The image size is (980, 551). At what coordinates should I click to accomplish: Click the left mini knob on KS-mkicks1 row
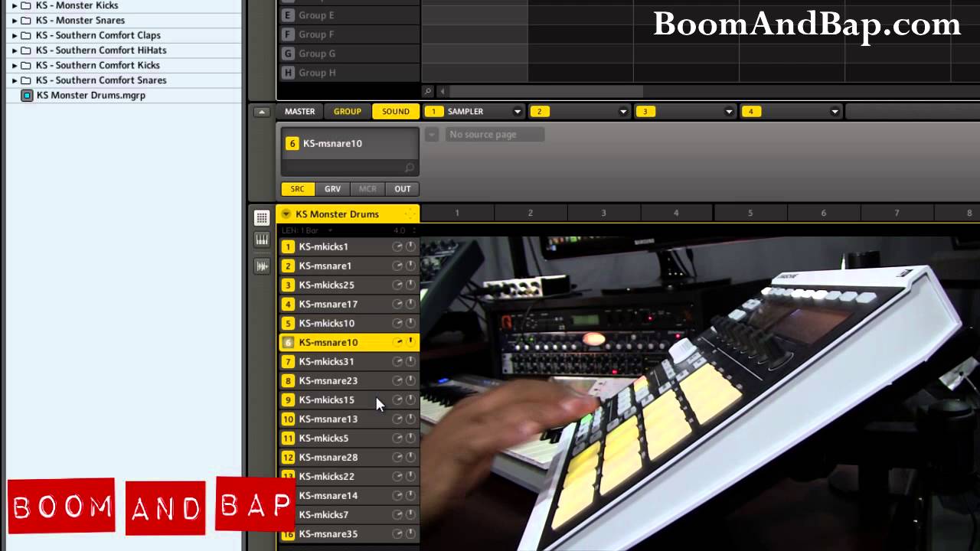[397, 246]
